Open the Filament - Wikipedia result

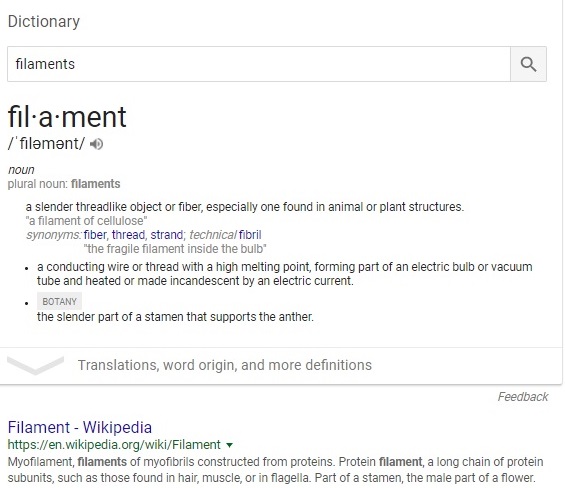pyautogui.click(x=80, y=427)
